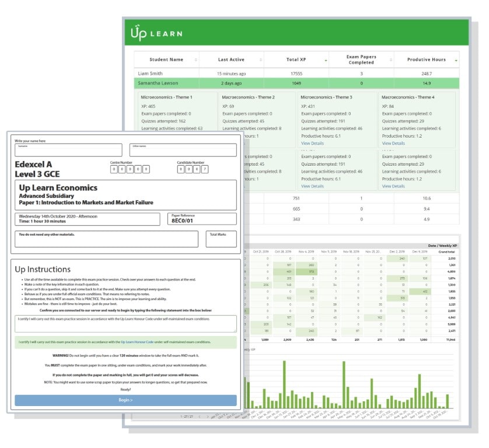Image resolution: width=489 pixels, height=448 pixels.
Task: Click the Total XP cell showing 665
Action: (296, 209)
